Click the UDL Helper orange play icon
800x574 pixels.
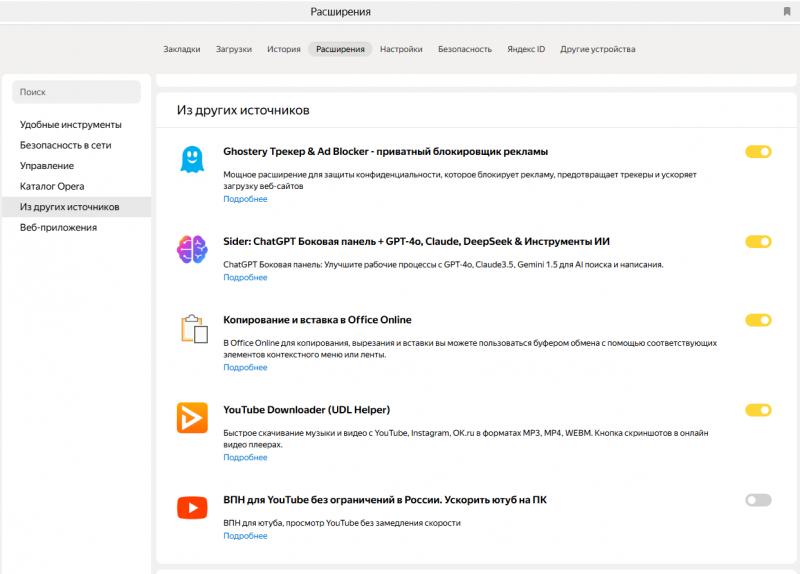[192, 418]
